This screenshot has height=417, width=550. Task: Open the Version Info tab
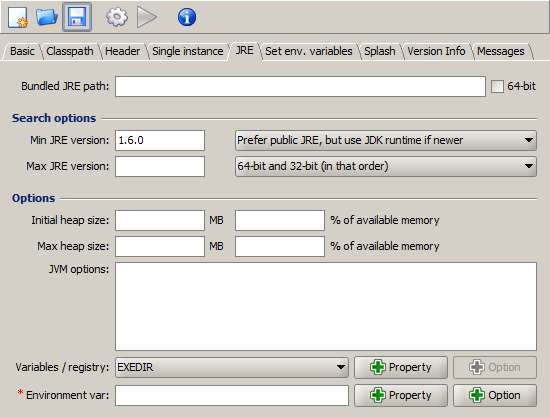[x=436, y=51]
